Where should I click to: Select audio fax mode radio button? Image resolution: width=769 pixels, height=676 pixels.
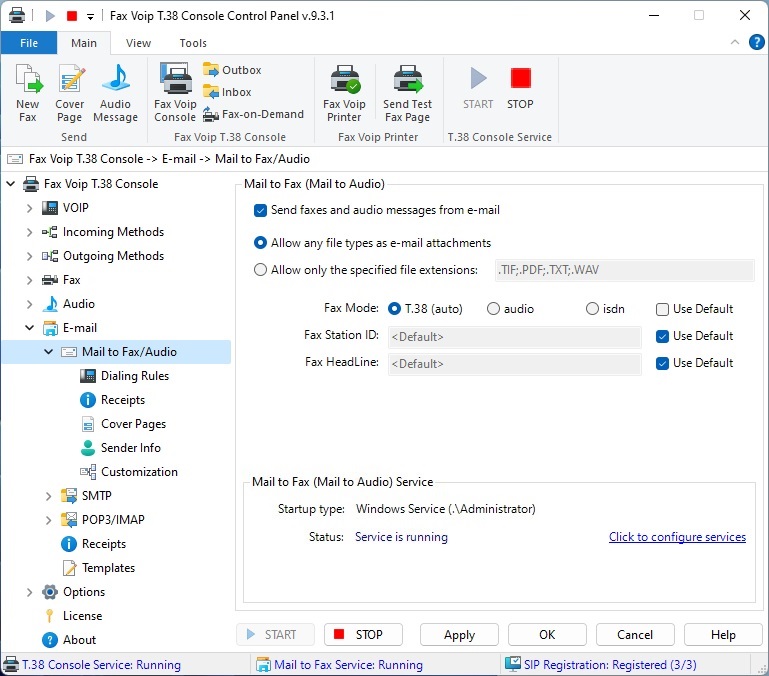[493, 309]
